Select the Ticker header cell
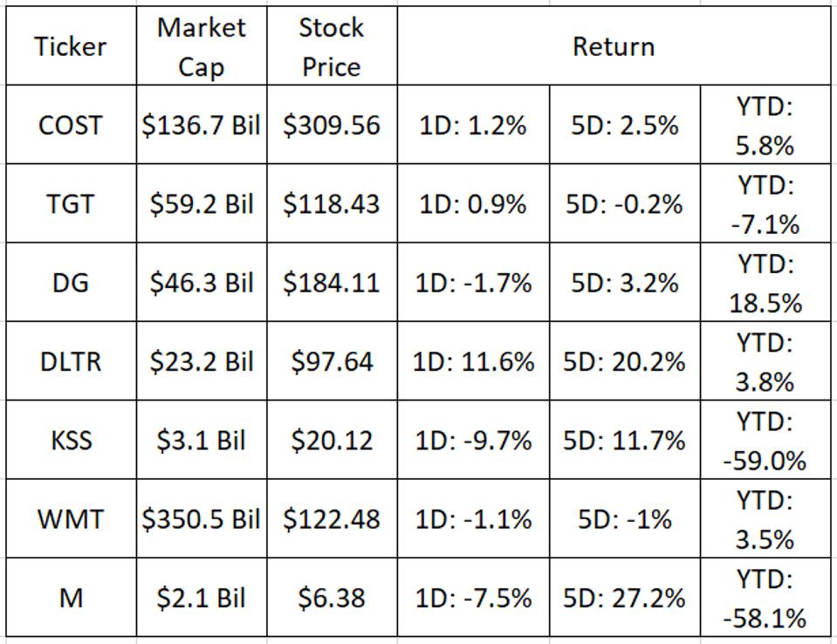Image resolution: width=837 pixels, height=644 pixels. pos(70,47)
